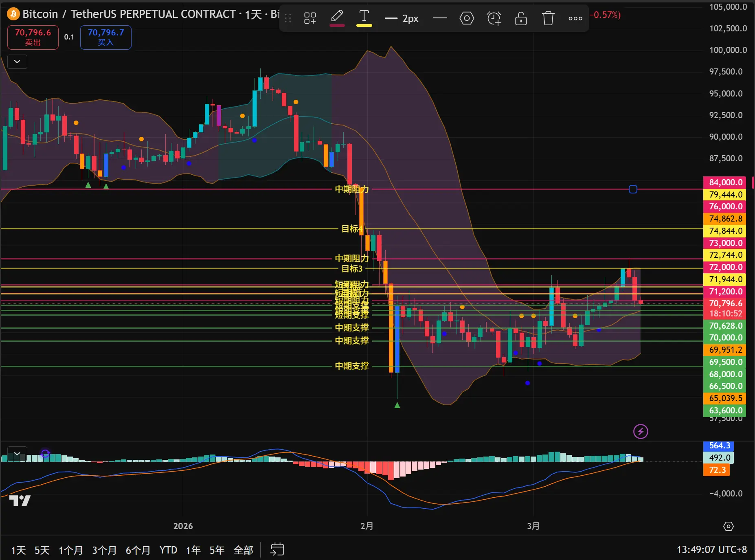The width and height of the screenshot is (755, 560).
Task: Open the line color pencil tool
Action: (x=337, y=18)
